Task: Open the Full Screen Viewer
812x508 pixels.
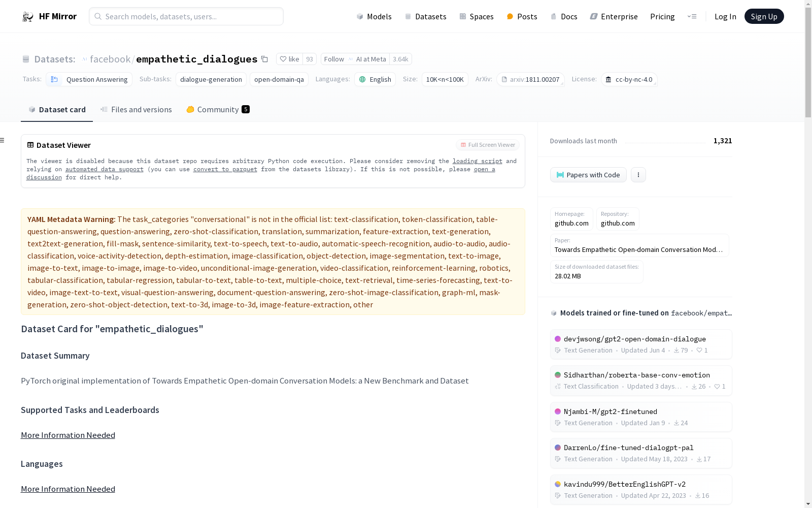Action: [x=487, y=145]
